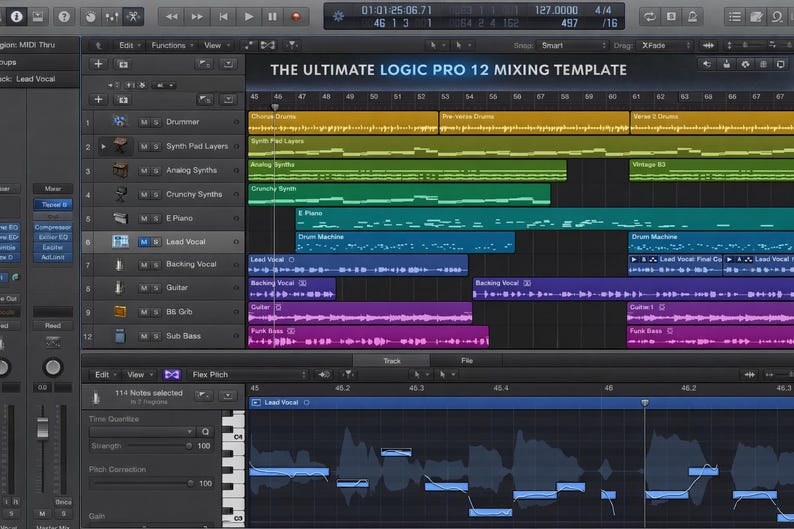Show automation using the tracks toolbar icon
The height and width of the screenshot is (529, 794).
point(248,46)
